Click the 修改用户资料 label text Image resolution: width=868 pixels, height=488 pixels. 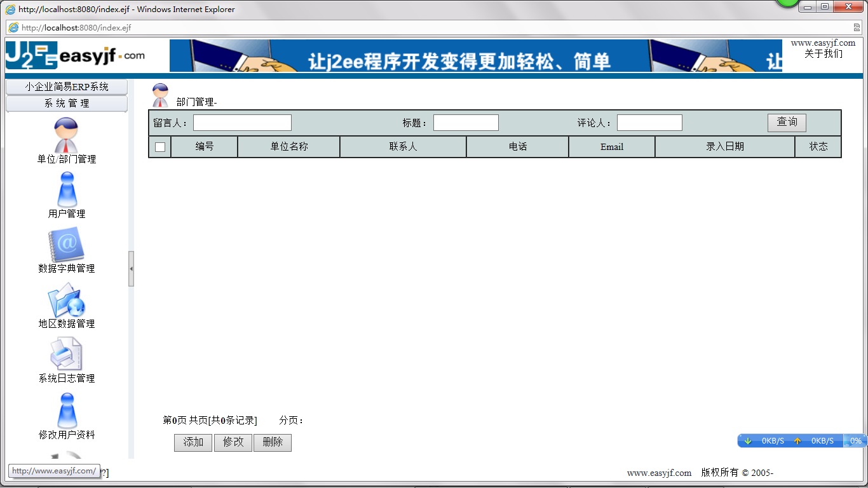pyautogui.click(x=67, y=435)
